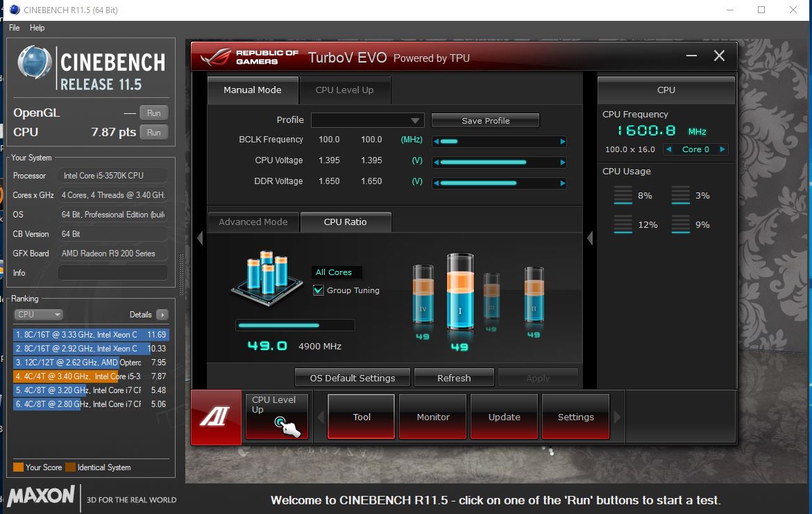Open the CPU ranking type dropdown
The height and width of the screenshot is (514, 812).
(x=37, y=315)
